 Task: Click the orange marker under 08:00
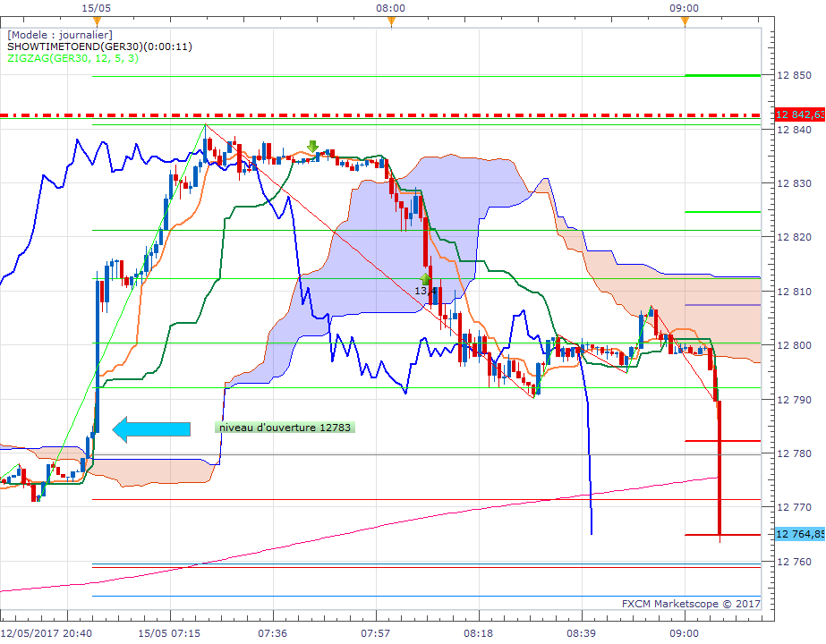coord(391,21)
